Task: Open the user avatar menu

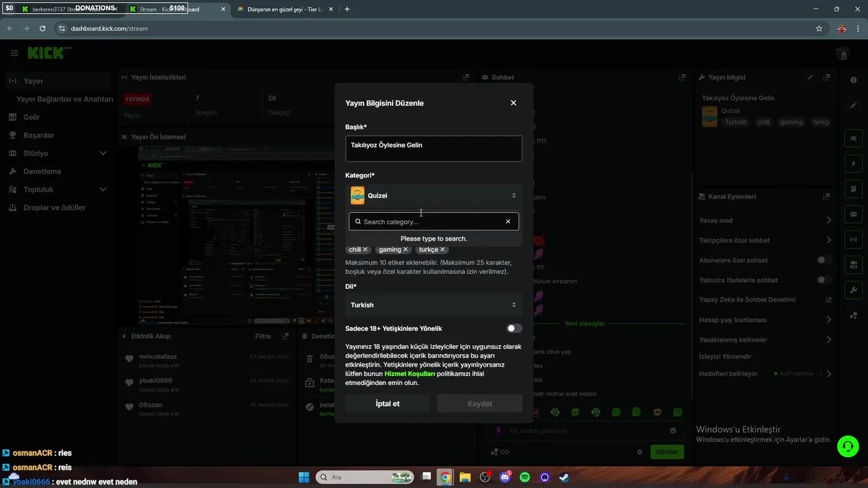Action: (842, 54)
